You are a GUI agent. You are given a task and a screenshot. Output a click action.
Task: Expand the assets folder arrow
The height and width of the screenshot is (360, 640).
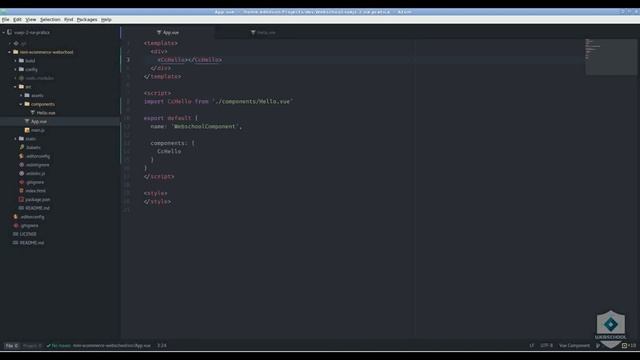coord(21,96)
